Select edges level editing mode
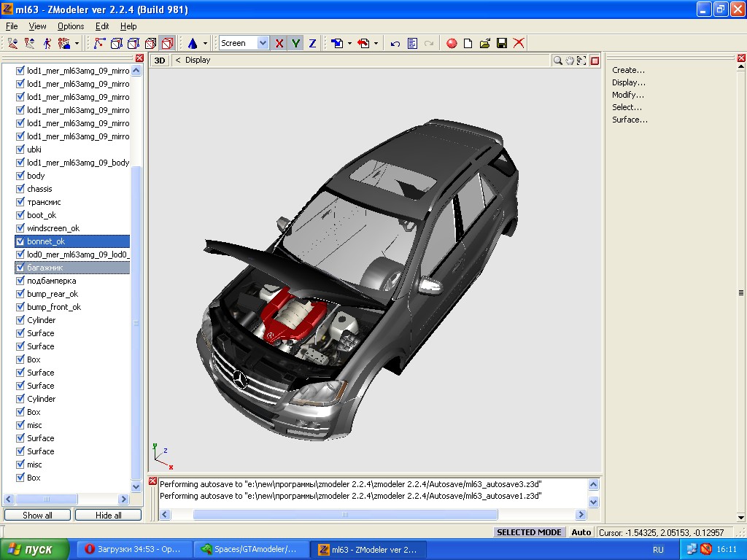Image resolution: width=747 pixels, height=560 pixels. click(116, 43)
